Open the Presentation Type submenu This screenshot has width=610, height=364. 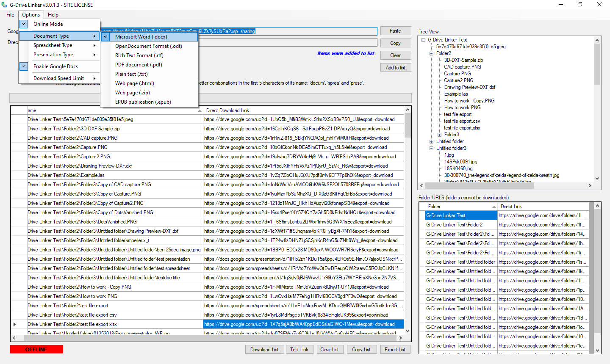59,55
